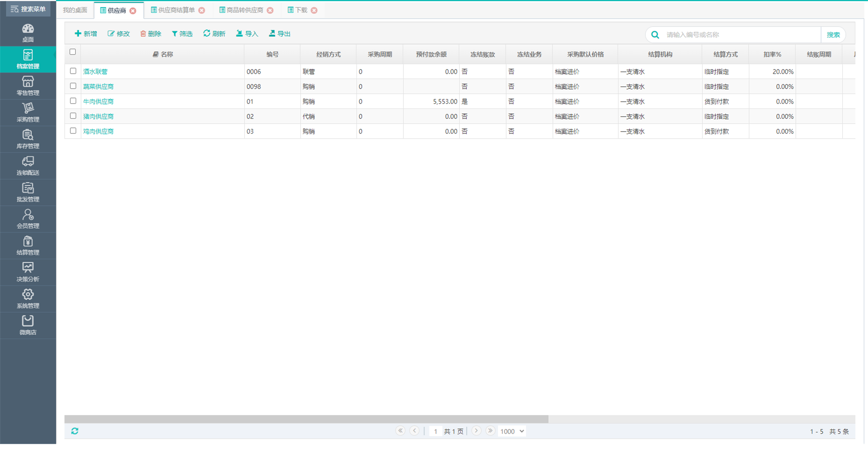Open the 蔬菜供应商 supplier link
868x471 pixels.
point(99,86)
